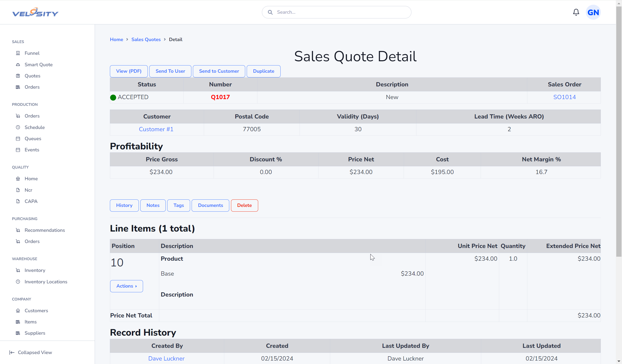This screenshot has width=622, height=364.
Task: Navigate to Customers under Company
Action: tap(36, 310)
